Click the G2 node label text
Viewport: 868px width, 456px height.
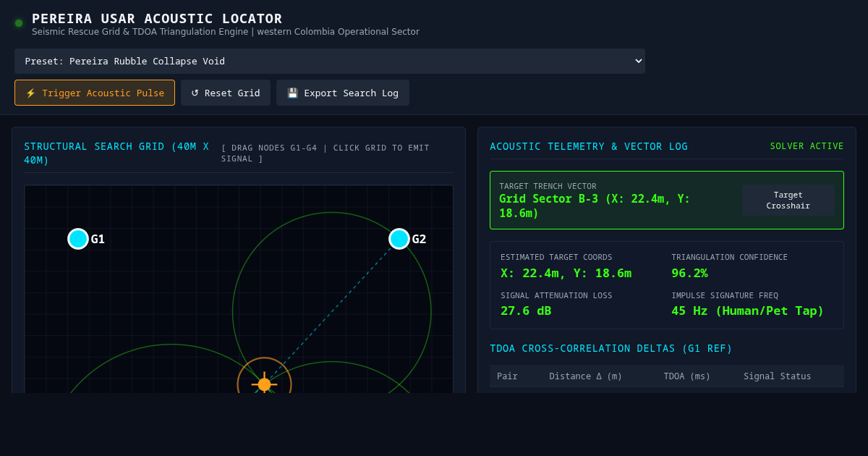point(419,239)
